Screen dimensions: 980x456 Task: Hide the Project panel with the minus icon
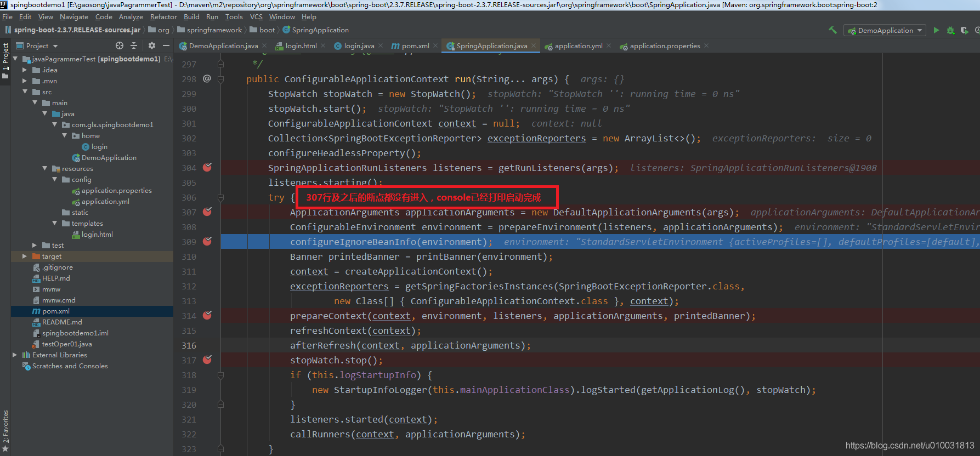[166, 45]
